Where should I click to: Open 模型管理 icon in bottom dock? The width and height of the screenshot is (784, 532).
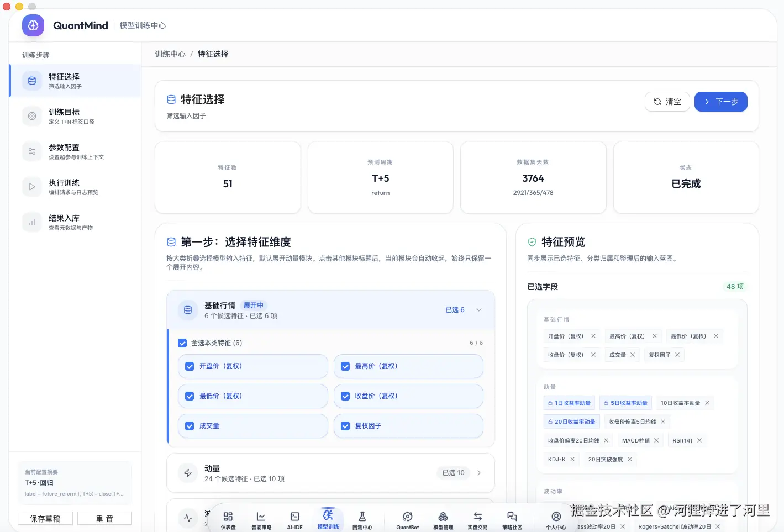(x=443, y=517)
